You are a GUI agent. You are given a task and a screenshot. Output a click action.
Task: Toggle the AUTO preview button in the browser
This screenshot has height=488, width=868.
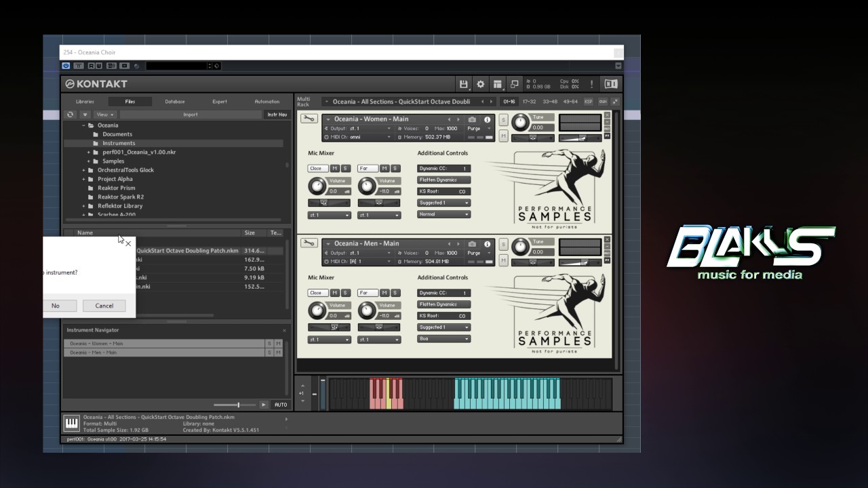point(281,405)
